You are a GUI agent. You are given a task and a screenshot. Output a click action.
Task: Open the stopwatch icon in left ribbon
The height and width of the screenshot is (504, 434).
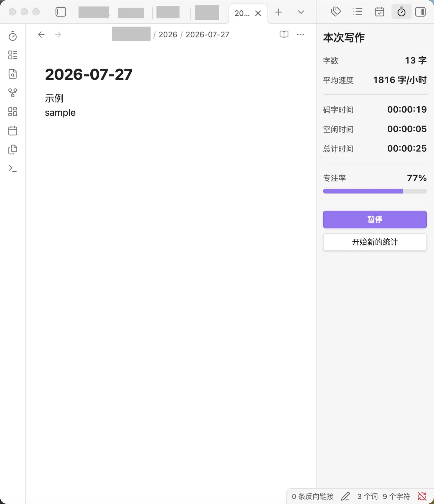point(13,36)
